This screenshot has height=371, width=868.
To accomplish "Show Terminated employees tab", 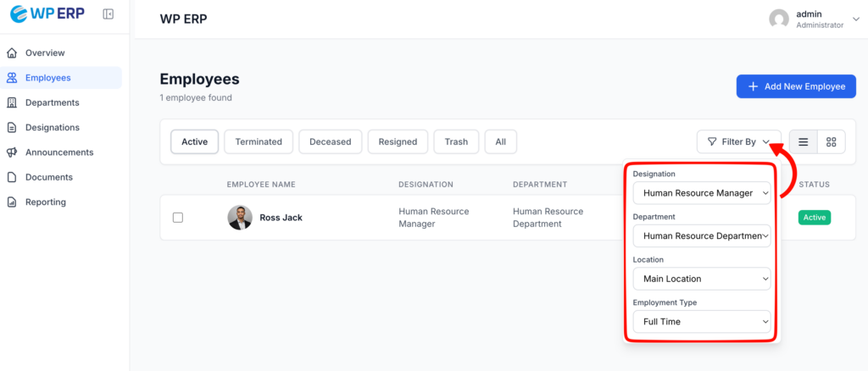I will 259,141.
